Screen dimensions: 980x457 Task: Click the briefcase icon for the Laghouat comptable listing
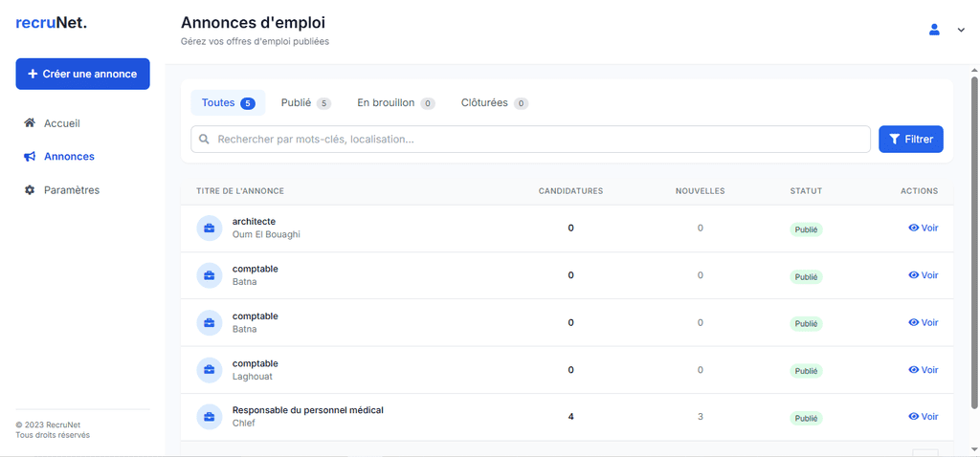(209, 370)
